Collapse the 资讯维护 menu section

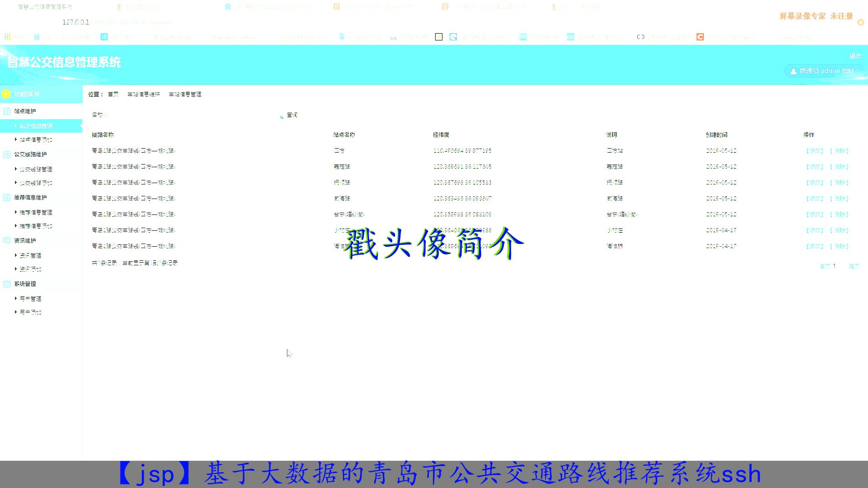click(x=25, y=241)
